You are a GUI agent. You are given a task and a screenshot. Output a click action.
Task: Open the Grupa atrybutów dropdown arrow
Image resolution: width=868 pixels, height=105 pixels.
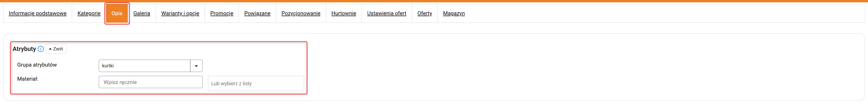pos(196,66)
